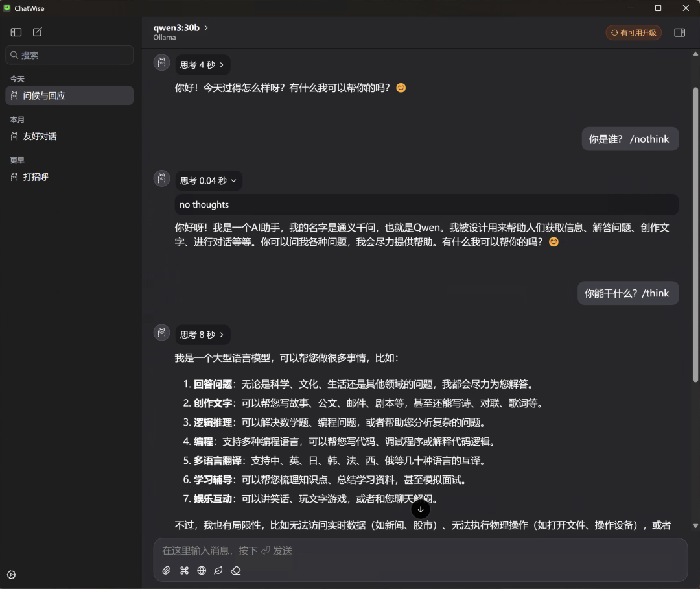Click the avatar beside 思考 8 秒
This screenshot has height=589, width=700.
[161, 333]
